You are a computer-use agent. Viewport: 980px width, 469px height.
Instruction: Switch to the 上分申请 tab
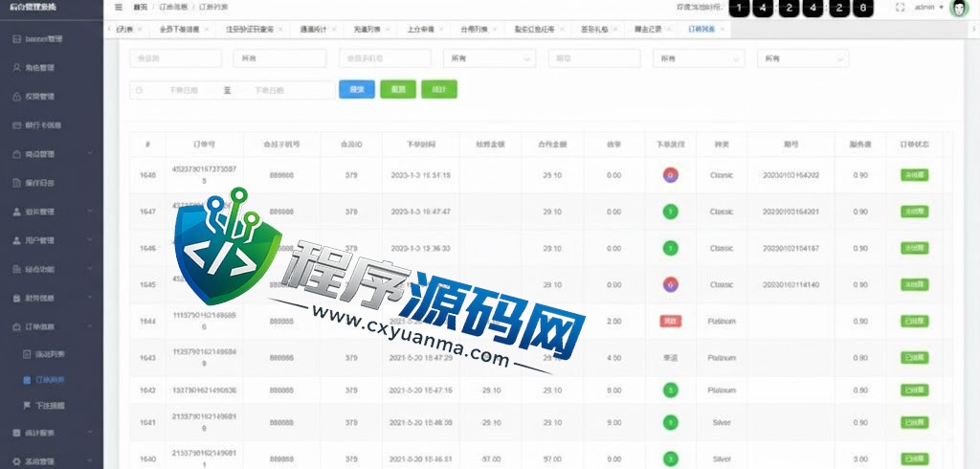click(421, 30)
